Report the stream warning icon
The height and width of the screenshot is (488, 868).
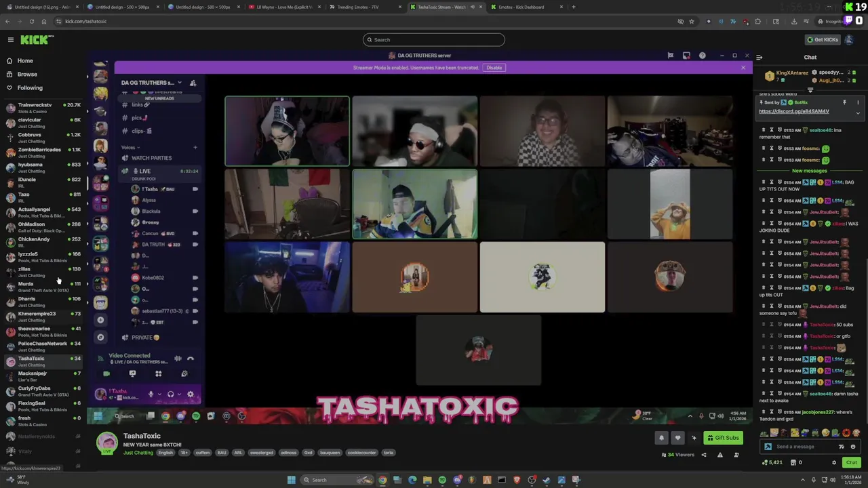[x=719, y=455]
